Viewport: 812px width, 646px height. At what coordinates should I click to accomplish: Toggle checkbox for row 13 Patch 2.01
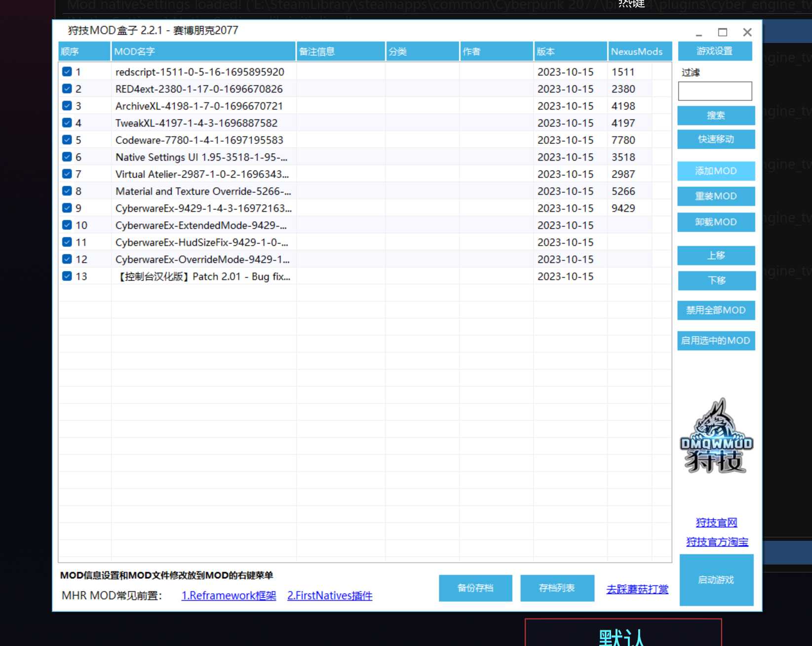pos(67,277)
